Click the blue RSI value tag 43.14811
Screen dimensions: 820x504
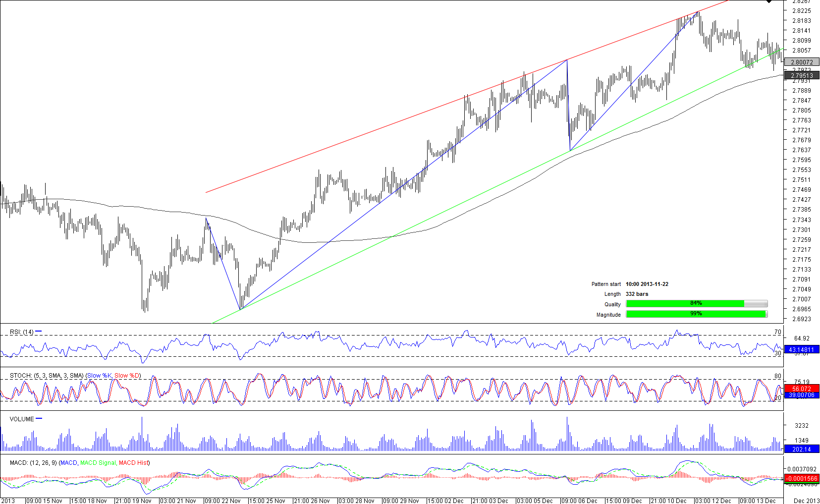(x=801, y=349)
